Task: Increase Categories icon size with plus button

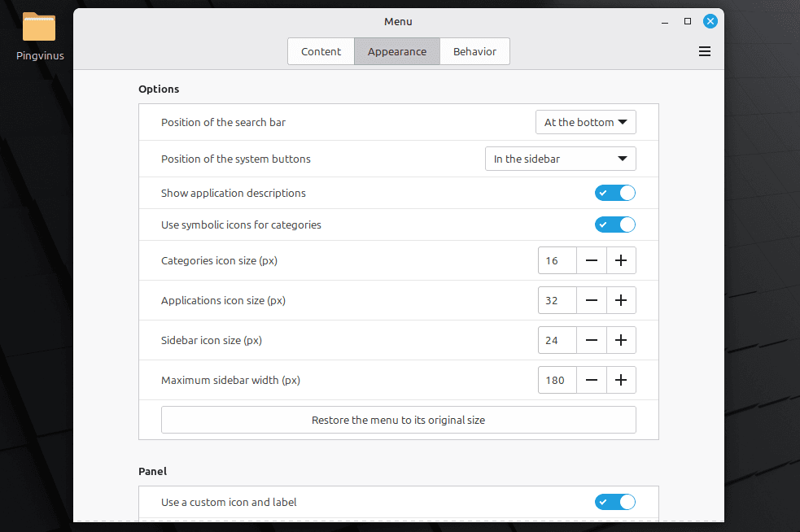Action: (x=621, y=260)
